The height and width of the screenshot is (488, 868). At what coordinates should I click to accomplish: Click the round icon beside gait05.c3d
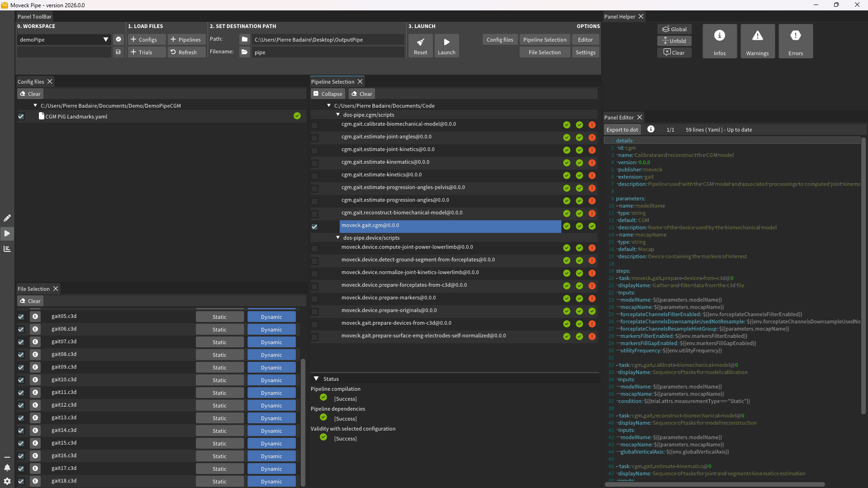pos(35,317)
